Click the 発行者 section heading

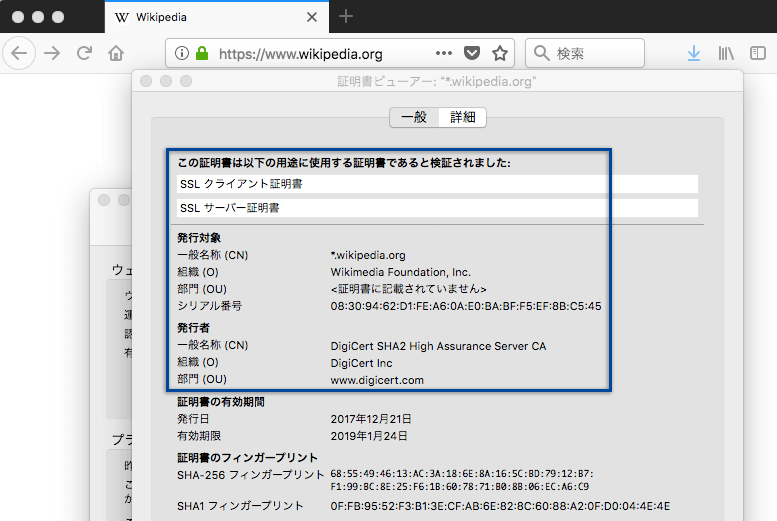(x=193, y=328)
